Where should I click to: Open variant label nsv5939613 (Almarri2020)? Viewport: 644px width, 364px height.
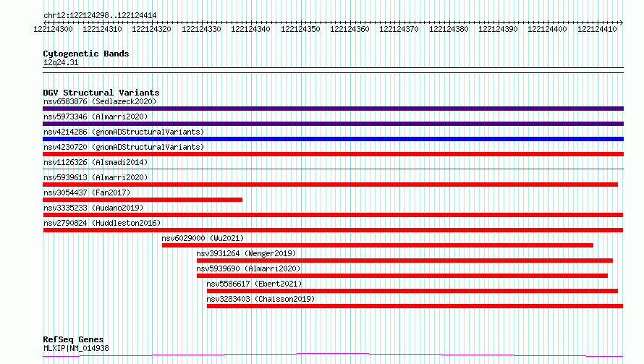96,177
